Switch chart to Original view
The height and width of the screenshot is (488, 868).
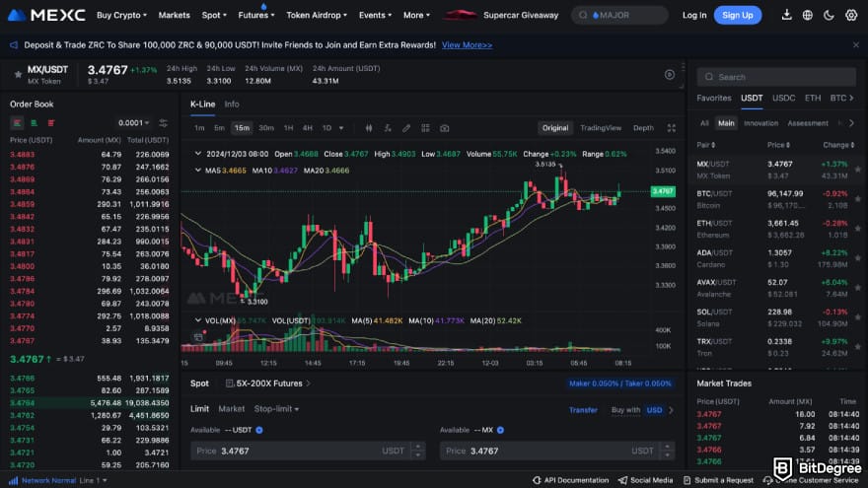tap(555, 128)
